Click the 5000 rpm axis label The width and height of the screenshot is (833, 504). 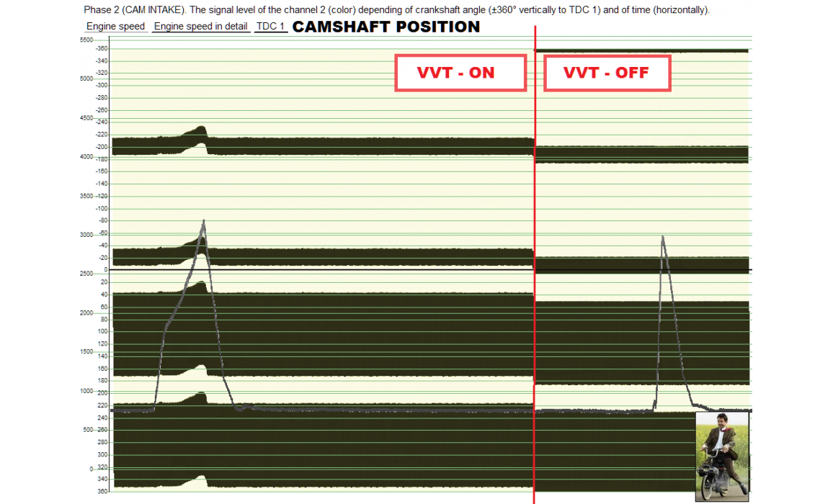point(86,79)
